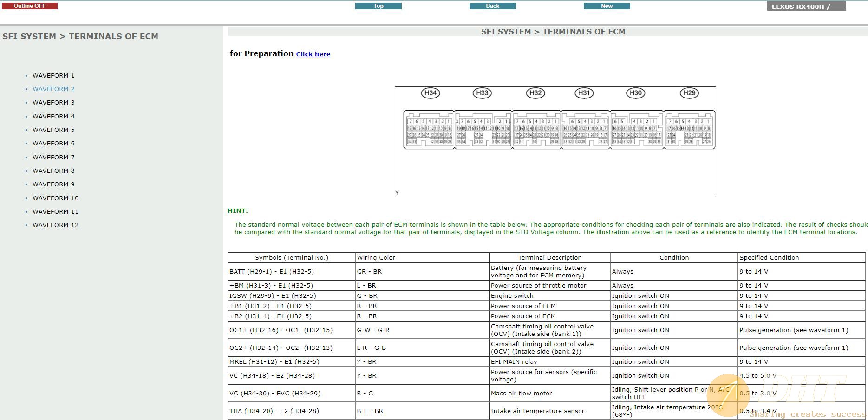Viewport: 868px width, 420px height.
Task: Select the THA (H34-20) - E2 (H34-28) cell
Action: (x=292, y=411)
